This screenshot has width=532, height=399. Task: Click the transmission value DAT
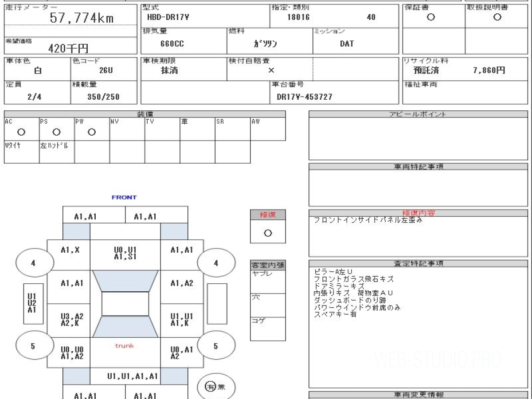tap(347, 44)
